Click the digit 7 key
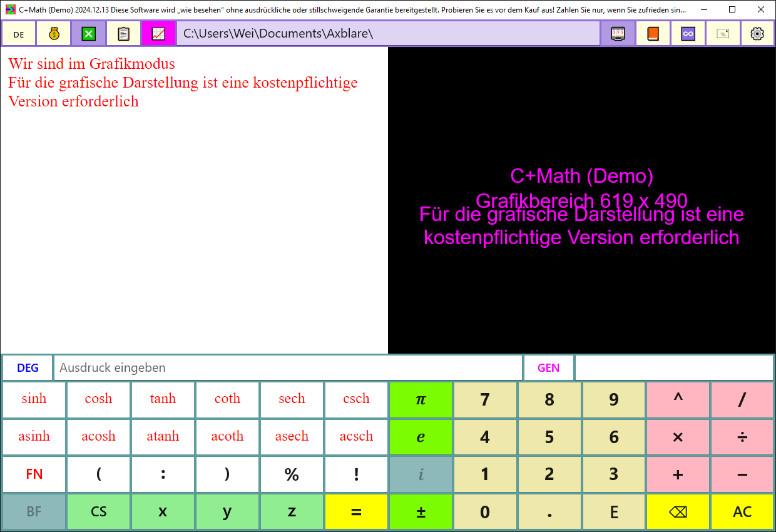Viewport: 776px width, 532px height. 485,399
